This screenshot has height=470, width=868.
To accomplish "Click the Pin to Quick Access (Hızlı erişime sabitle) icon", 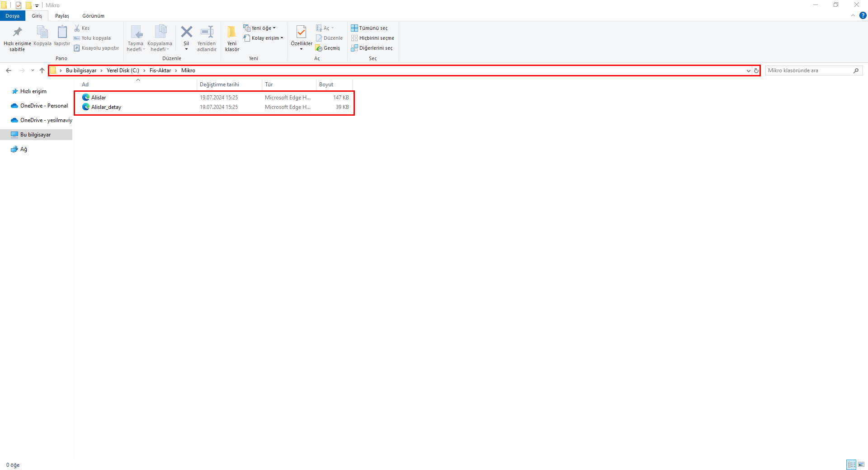I will click(x=17, y=33).
